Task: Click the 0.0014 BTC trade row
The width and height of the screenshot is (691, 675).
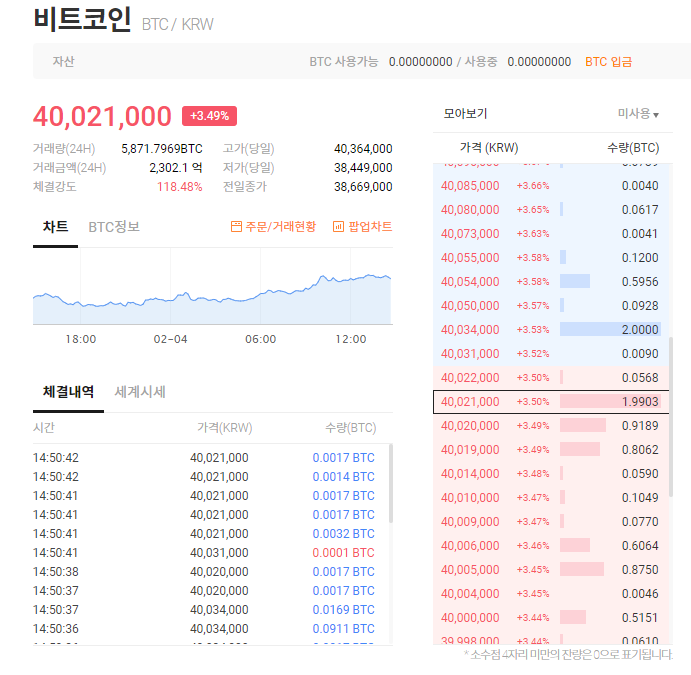Action: point(211,477)
